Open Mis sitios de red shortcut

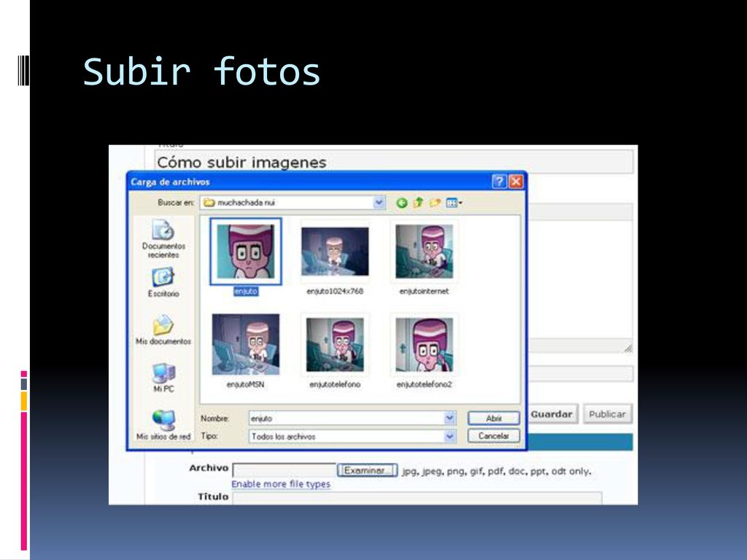coord(163,425)
